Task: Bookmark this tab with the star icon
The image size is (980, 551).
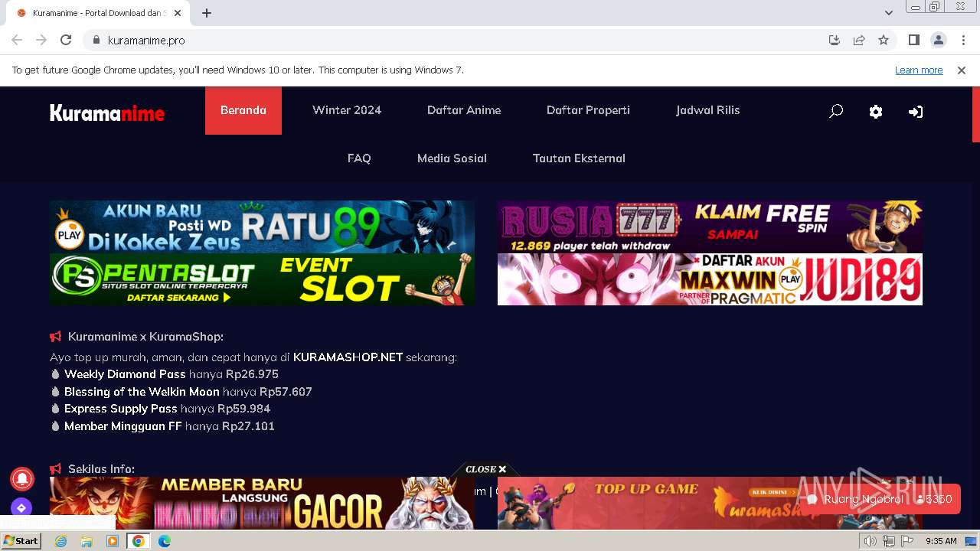Action: (884, 40)
